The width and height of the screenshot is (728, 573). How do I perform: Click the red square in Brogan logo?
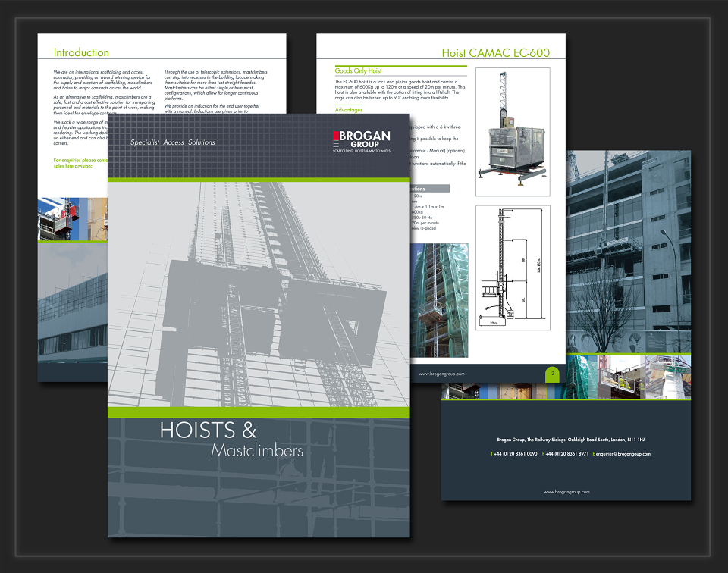point(336,136)
